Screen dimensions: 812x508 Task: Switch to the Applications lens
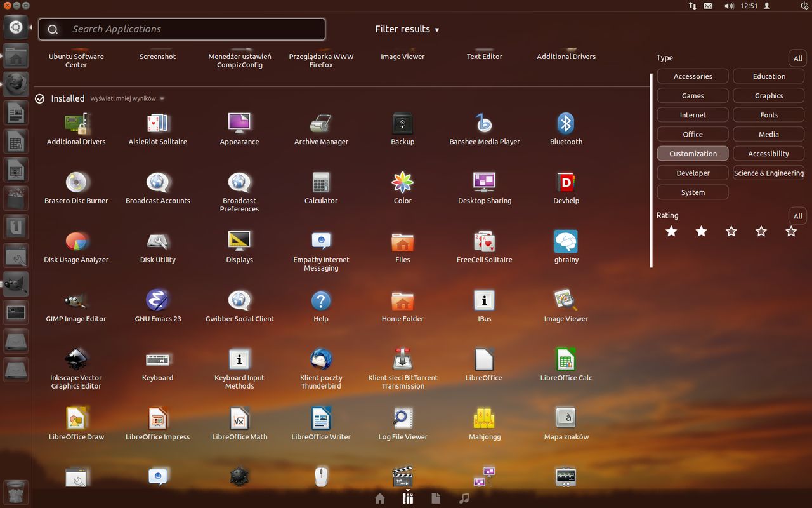click(x=408, y=498)
